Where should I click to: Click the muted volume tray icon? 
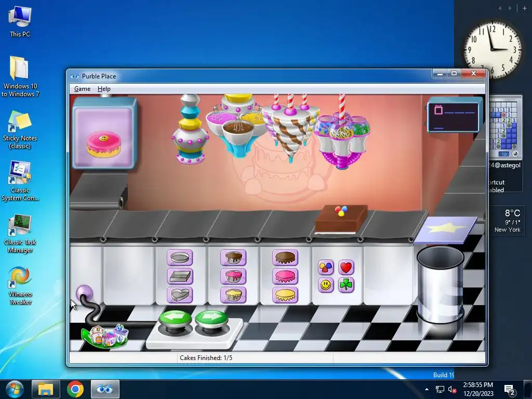coord(452,390)
